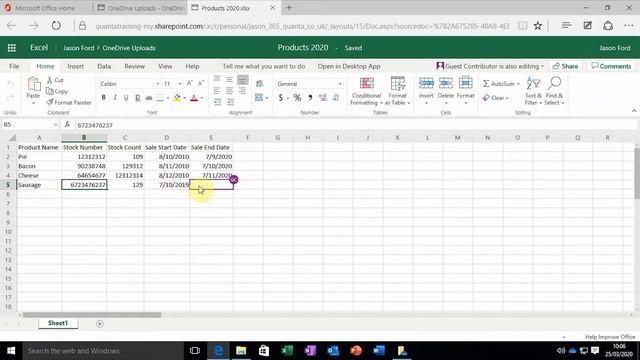Open Excel from the Windows taskbar
Viewport: 640px width, 360px height.
[x=287, y=350]
